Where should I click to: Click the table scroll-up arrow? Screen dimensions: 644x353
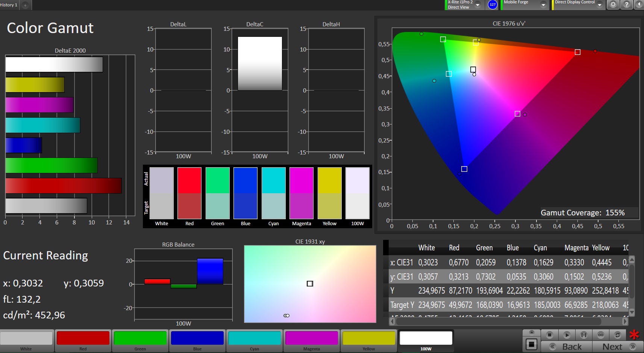coord(632,259)
